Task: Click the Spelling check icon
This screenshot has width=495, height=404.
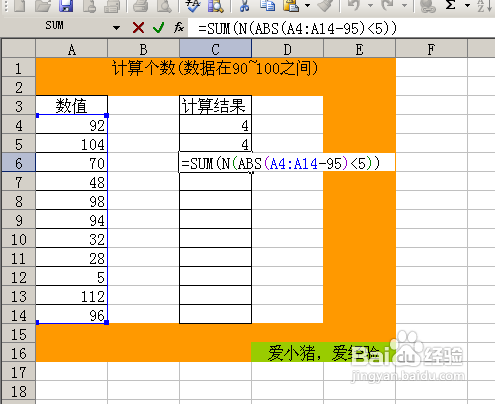Action: pos(193,5)
